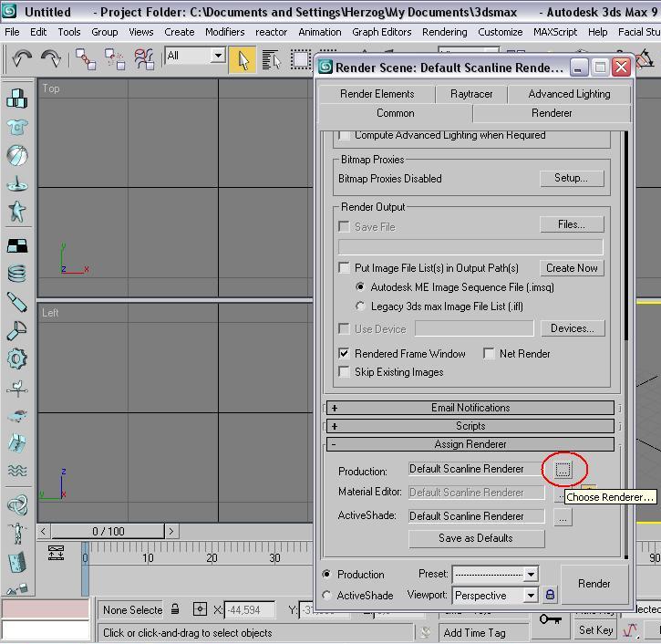The width and height of the screenshot is (661, 644).
Task: Activate the Select and Link tool
Action: [86, 59]
